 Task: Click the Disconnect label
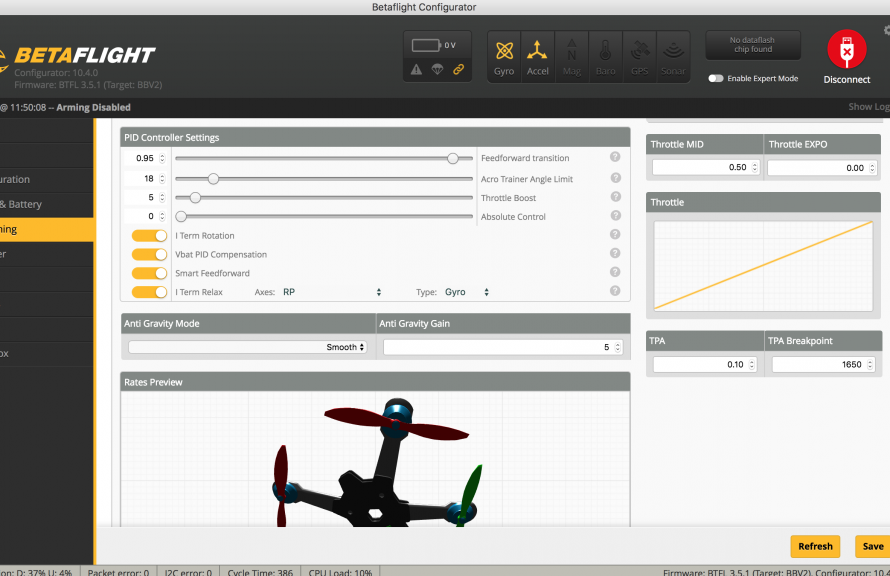point(847,80)
